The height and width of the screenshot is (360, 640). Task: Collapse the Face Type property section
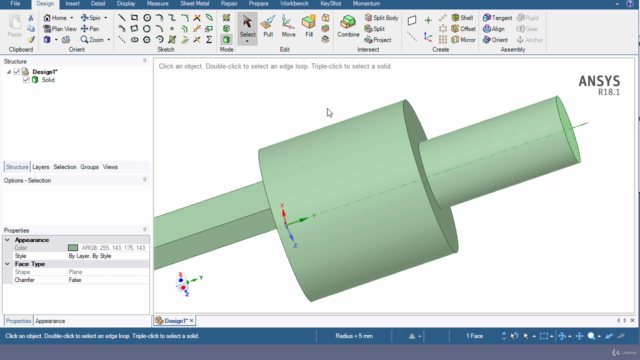pos(7,264)
